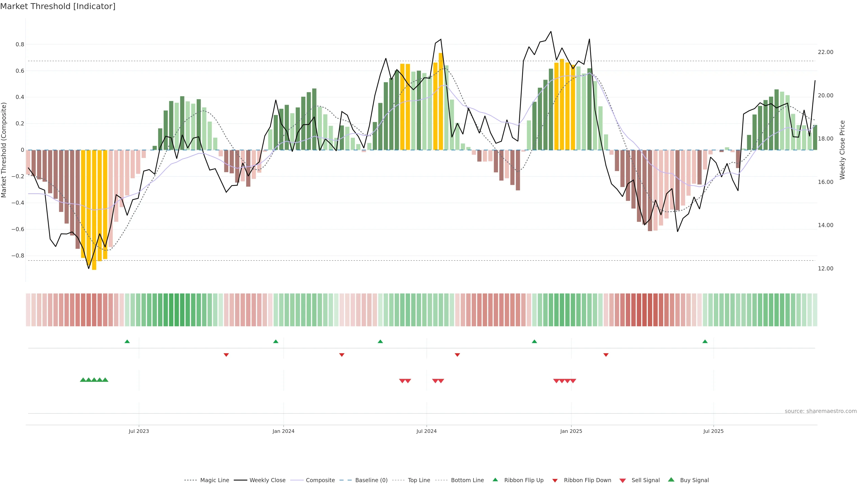
Task: Toggle the Composite legend entry
Action: tap(320, 480)
